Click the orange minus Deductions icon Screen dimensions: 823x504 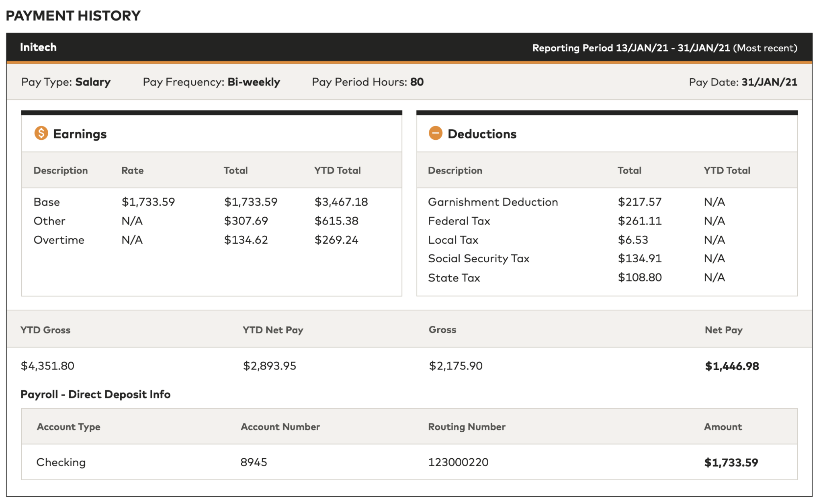pyautogui.click(x=435, y=133)
